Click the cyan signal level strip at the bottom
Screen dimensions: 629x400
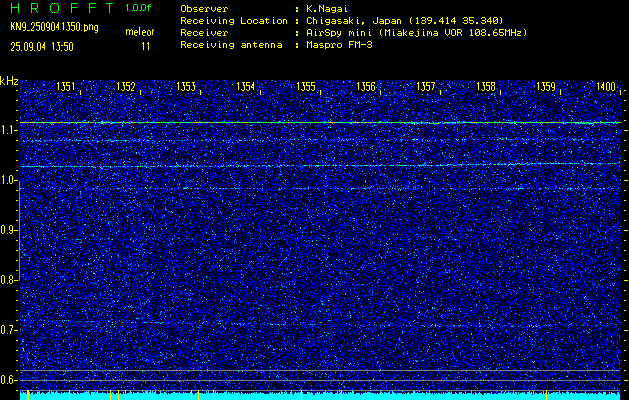pos(321,396)
